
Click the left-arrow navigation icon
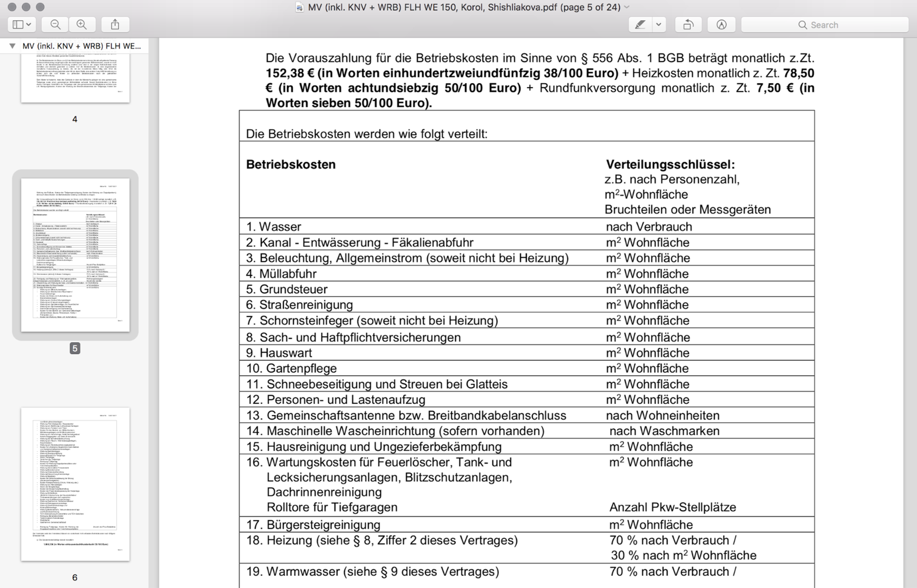point(688,25)
